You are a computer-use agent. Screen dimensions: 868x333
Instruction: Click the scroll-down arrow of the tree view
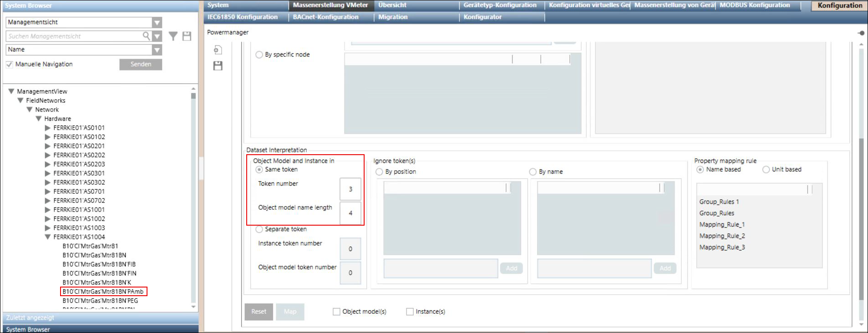pos(193,307)
